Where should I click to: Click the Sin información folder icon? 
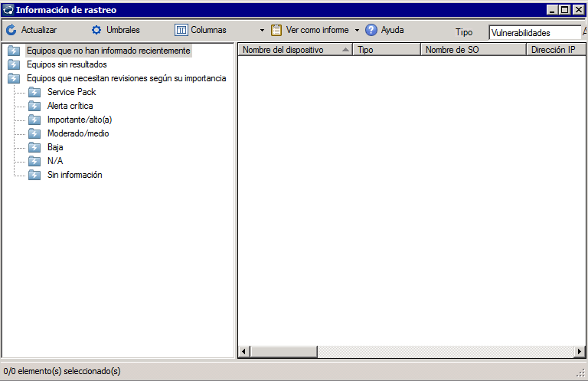pyautogui.click(x=34, y=175)
